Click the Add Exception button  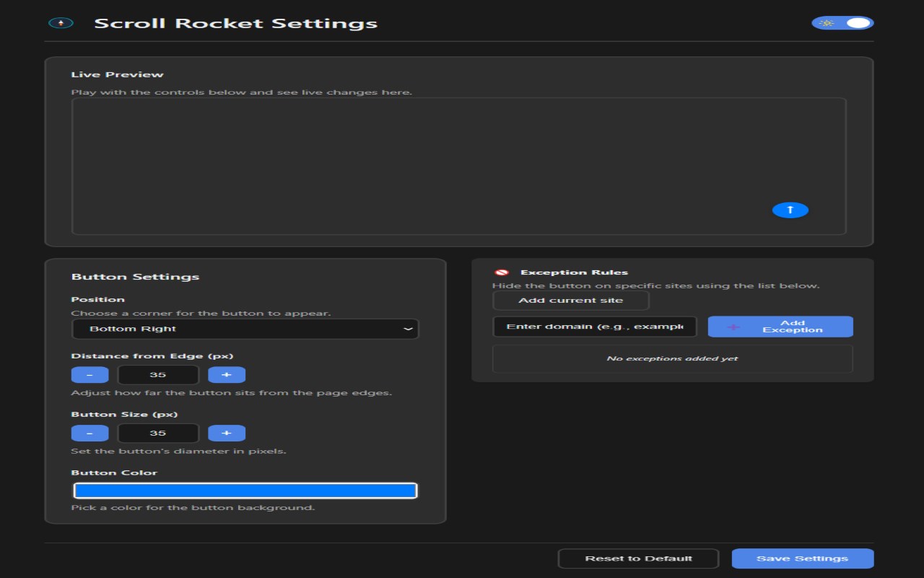tap(780, 327)
